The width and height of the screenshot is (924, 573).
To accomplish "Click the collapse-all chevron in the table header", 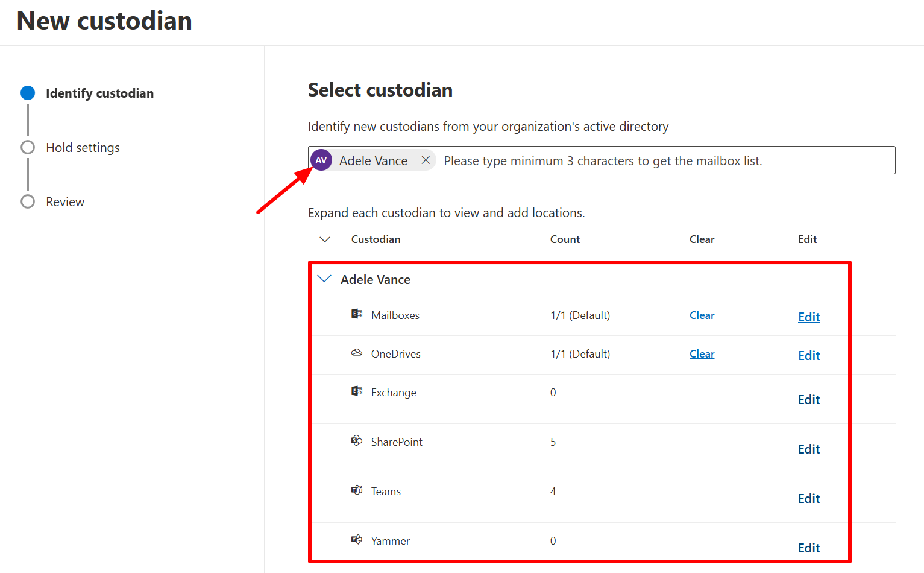I will coord(325,239).
